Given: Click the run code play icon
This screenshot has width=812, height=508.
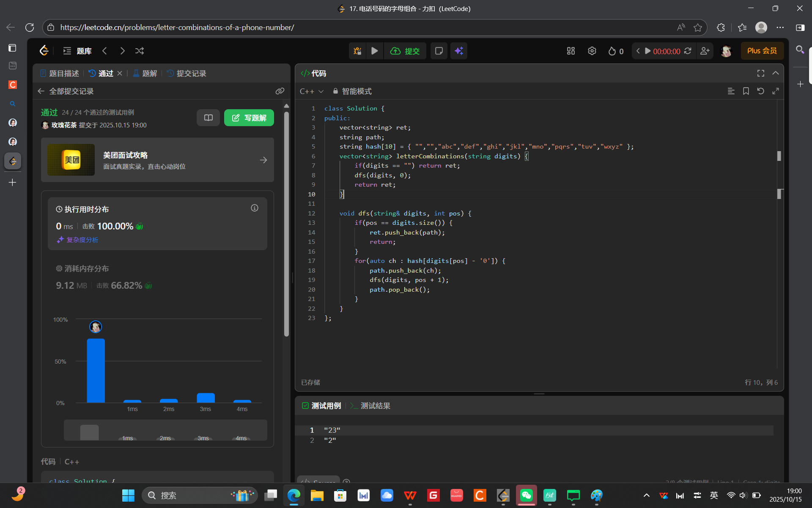Looking at the screenshot, I should 374,51.
